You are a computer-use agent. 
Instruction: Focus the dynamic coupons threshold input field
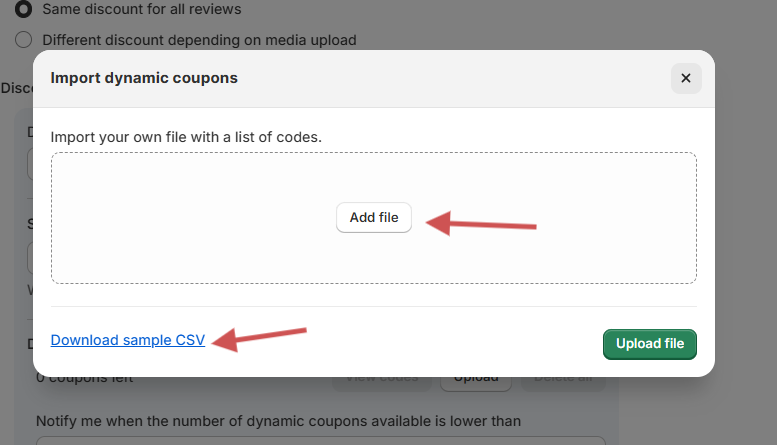[320, 440]
